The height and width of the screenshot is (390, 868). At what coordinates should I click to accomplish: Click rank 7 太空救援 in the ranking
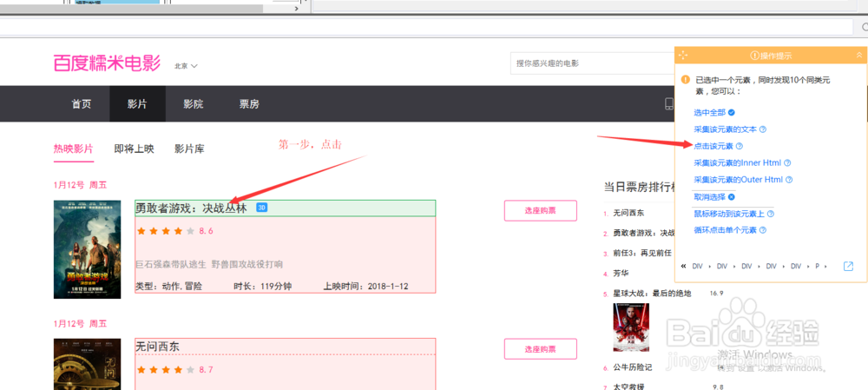[628, 387]
